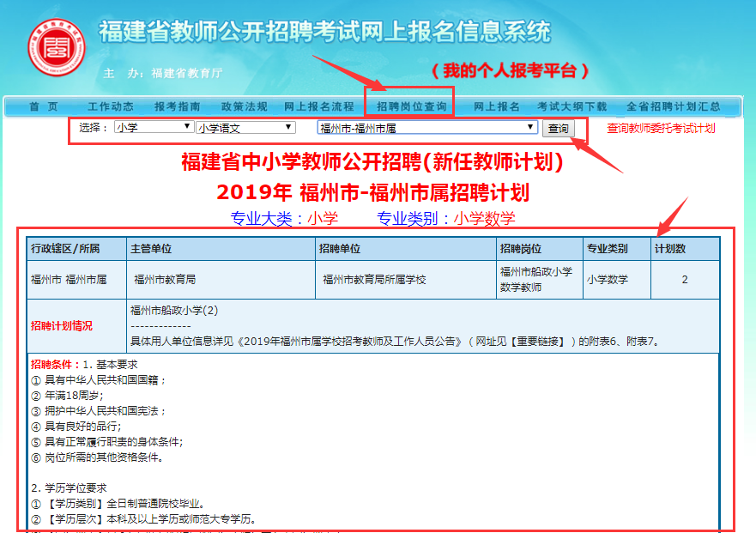The width and height of the screenshot is (756, 533).
Task: Click the red circular site logo
Action: tap(57, 45)
